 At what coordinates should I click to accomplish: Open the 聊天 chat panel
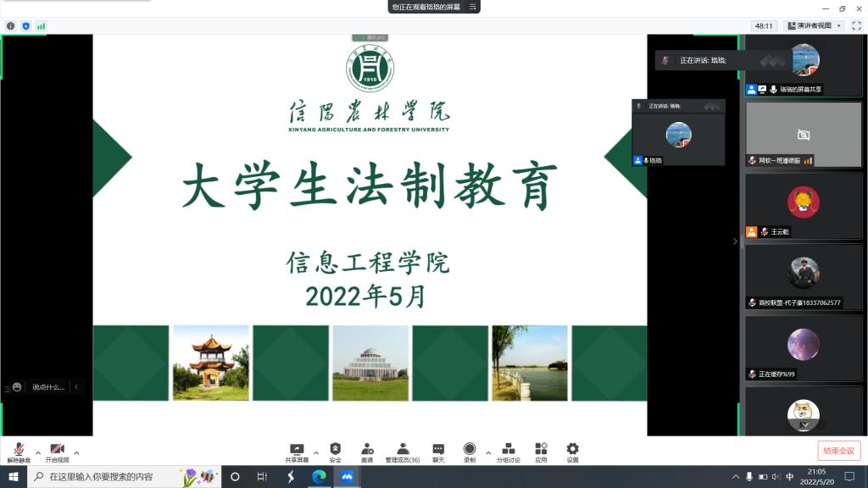coord(438,452)
